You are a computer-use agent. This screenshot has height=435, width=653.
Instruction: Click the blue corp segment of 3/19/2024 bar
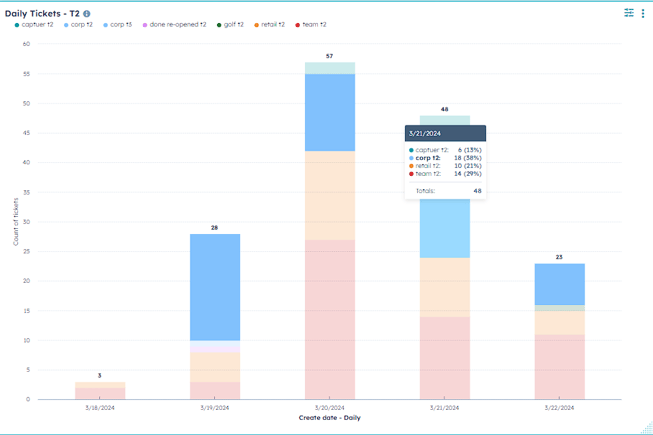pos(214,286)
